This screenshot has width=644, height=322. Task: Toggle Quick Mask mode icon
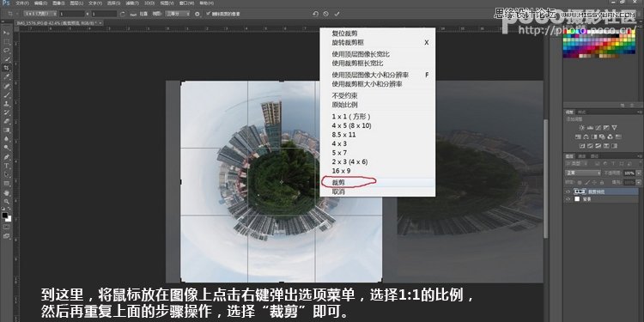[7, 227]
